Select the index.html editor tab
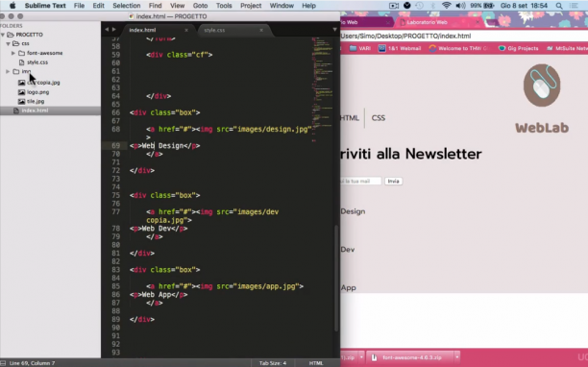The width and height of the screenshot is (588, 367). 142,30
